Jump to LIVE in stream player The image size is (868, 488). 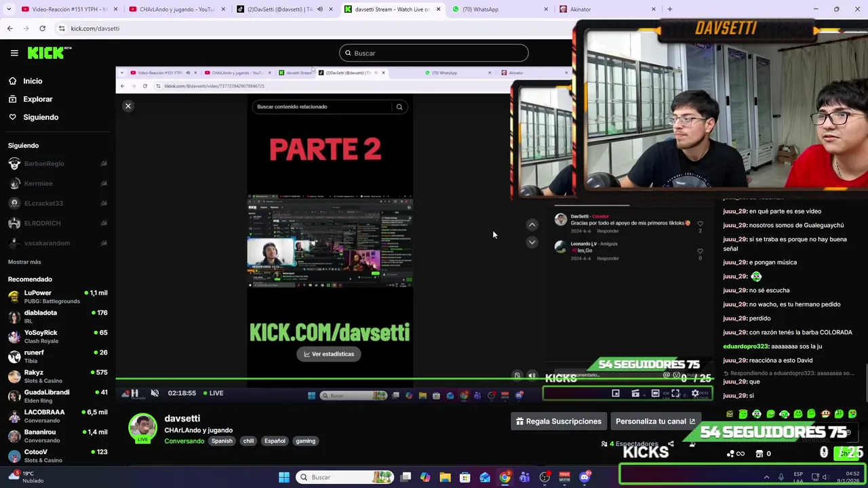pyautogui.click(x=213, y=393)
